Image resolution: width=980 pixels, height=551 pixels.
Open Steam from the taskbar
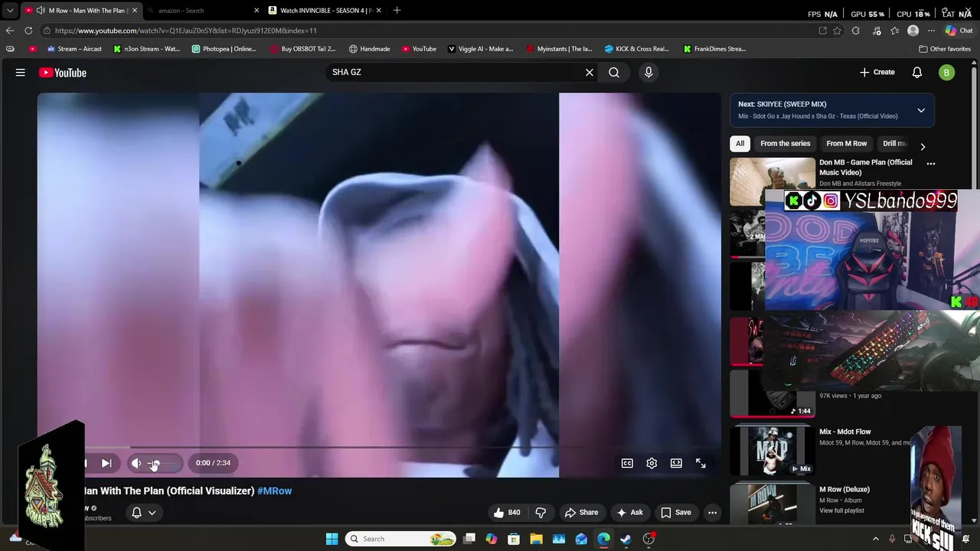click(626, 539)
